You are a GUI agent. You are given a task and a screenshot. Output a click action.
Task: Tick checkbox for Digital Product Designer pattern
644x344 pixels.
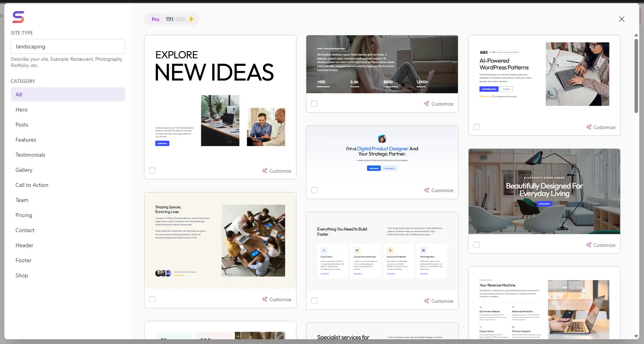point(314,190)
